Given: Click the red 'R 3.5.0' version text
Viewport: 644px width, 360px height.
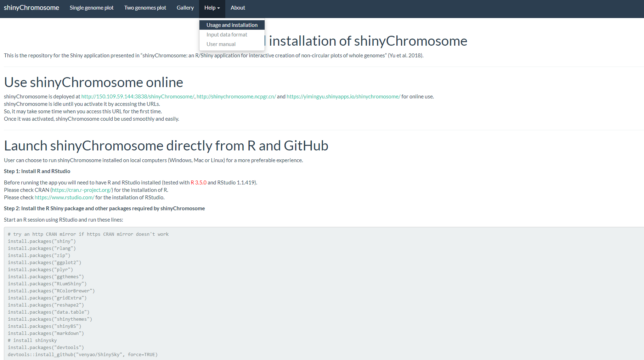Looking at the screenshot, I should tap(199, 183).
